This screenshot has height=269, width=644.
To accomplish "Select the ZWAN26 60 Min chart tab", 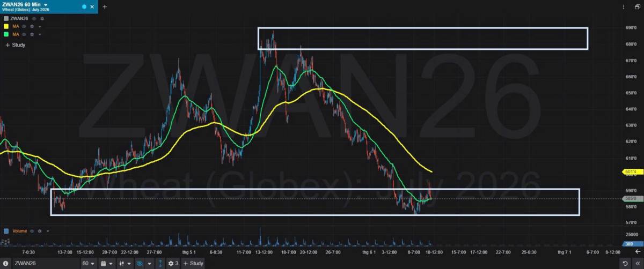I will tap(48, 6).
